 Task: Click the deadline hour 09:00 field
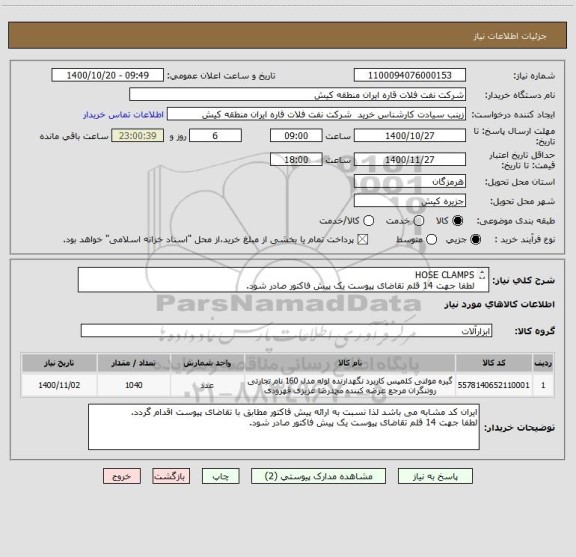click(x=296, y=135)
